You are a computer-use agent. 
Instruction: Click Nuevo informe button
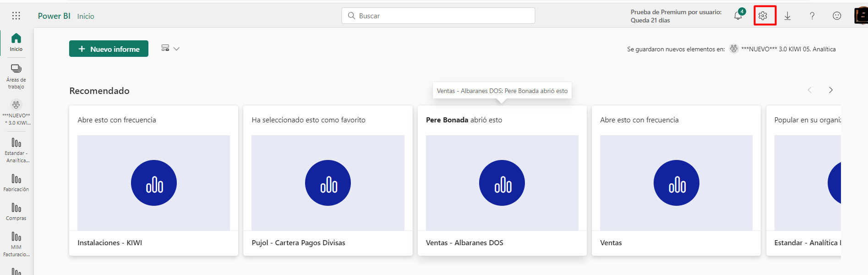point(109,49)
